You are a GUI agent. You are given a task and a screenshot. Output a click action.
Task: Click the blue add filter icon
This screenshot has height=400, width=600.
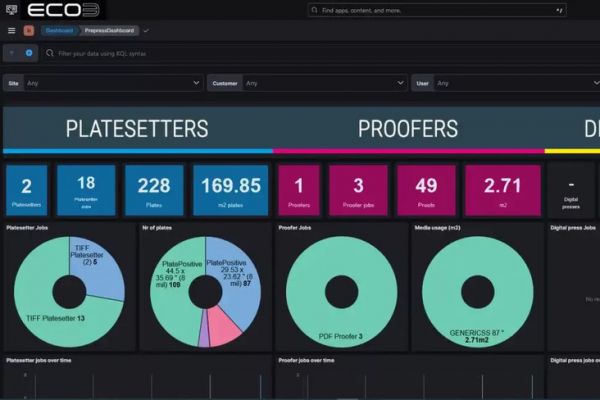coord(29,52)
